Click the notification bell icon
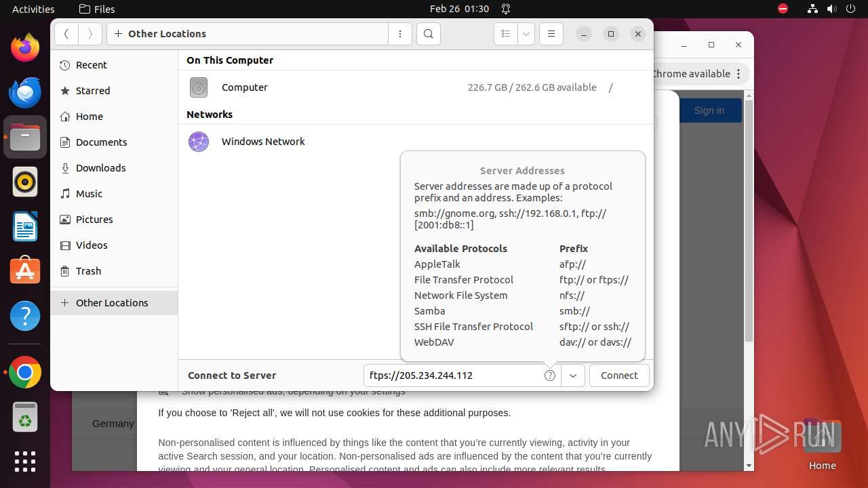The height and width of the screenshot is (488, 868). tap(506, 9)
